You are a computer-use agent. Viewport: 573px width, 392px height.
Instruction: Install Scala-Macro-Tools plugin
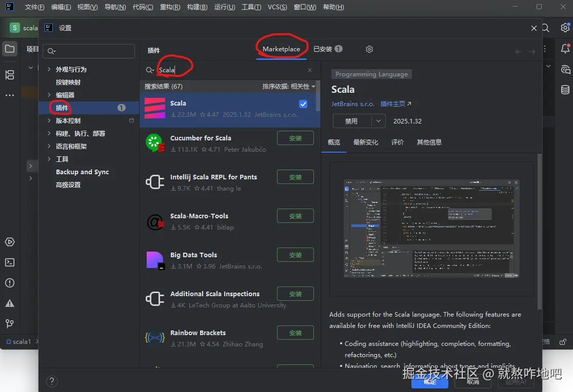coord(295,216)
